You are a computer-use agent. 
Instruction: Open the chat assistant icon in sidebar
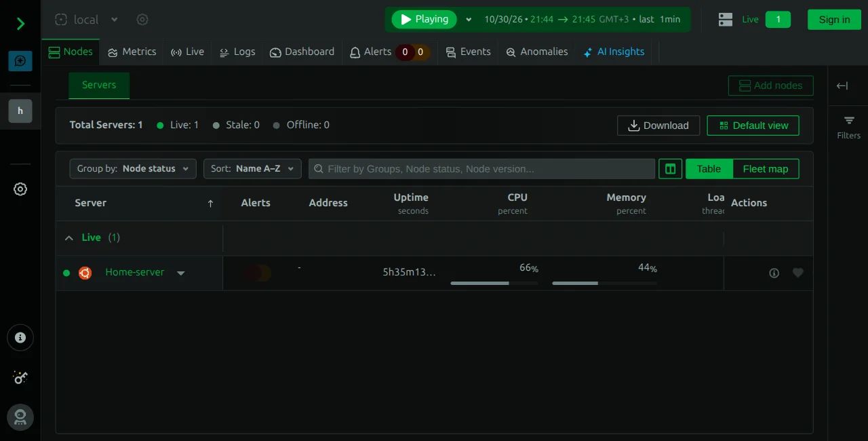point(20,61)
